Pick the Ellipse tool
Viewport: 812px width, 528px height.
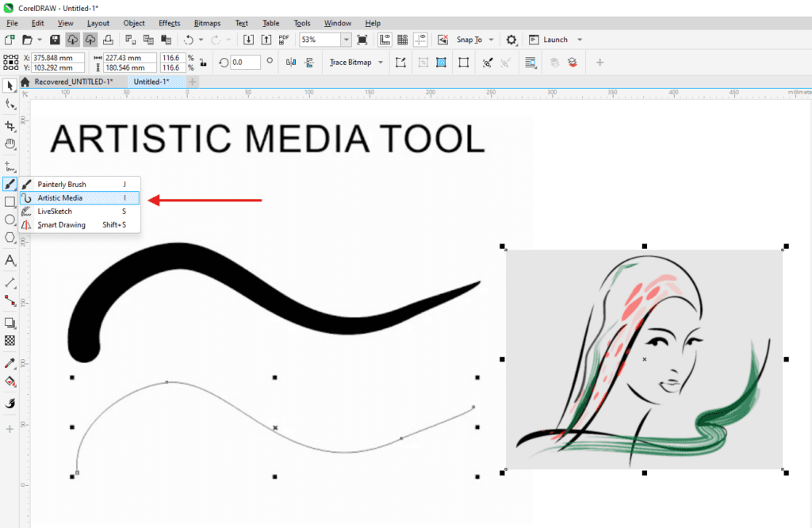click(x=10, y=220)
